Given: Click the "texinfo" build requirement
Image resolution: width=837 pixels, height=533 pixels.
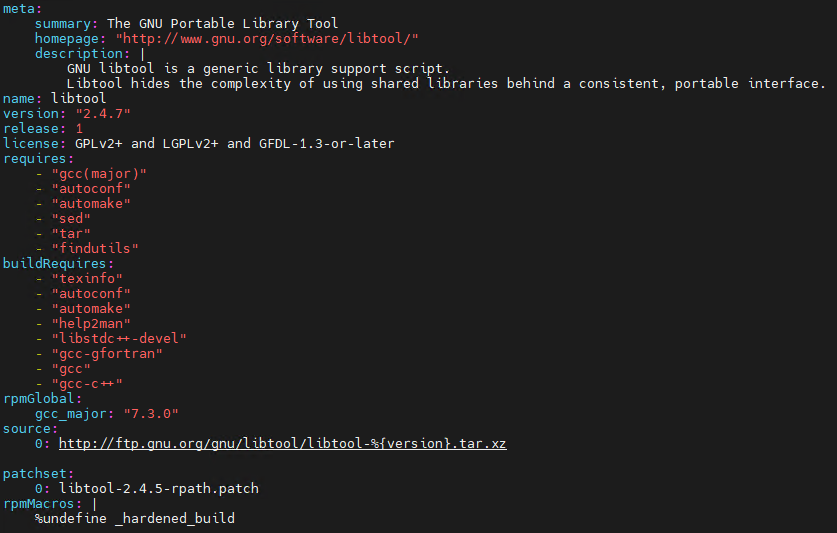Looking at the screenshot, I should click(87, 278).
